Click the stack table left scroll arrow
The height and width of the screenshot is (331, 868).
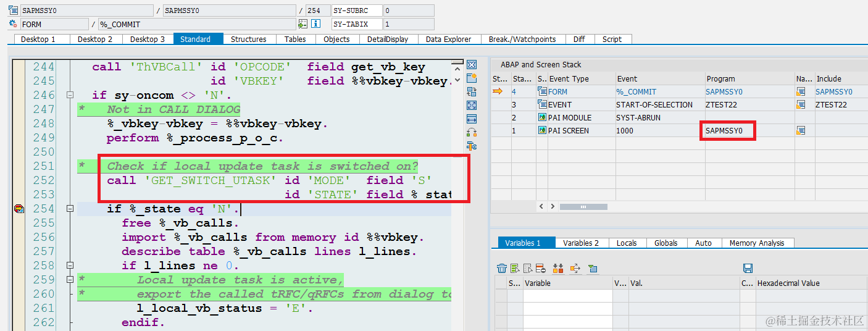[x=542, y=206]
